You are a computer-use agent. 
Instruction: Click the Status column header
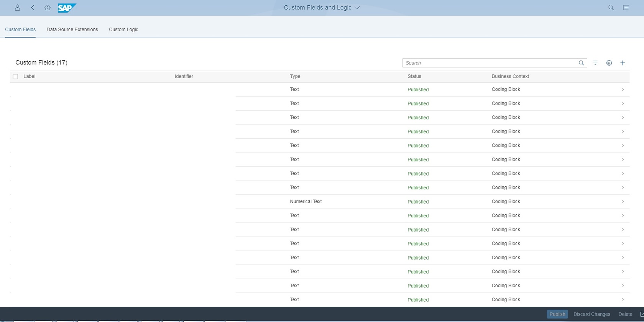coord(414,76)
